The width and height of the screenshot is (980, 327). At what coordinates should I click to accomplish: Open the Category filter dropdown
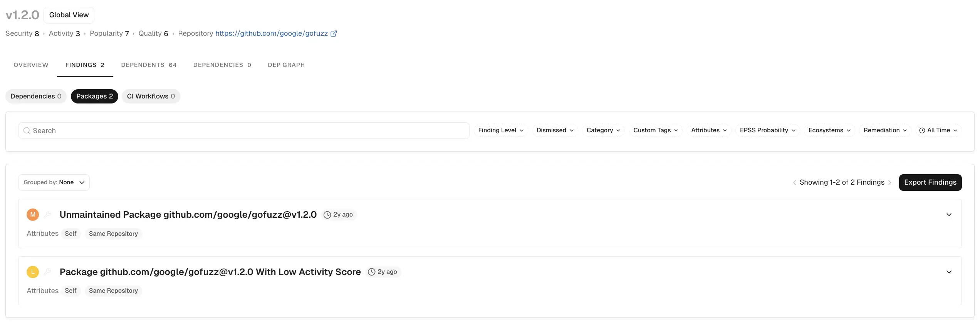pos(603,130)
